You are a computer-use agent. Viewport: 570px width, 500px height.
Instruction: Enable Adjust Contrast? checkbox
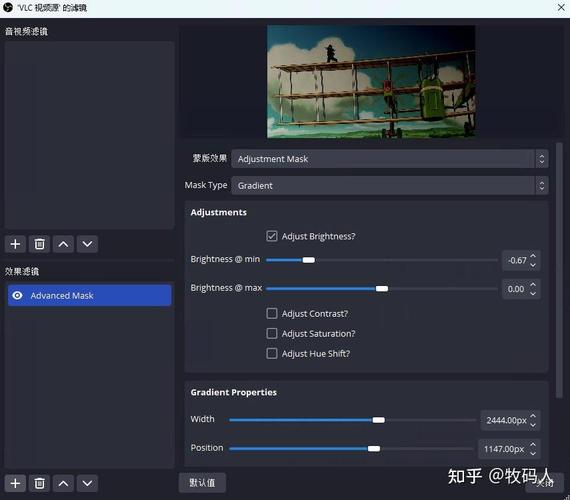(x=272, y=313)
